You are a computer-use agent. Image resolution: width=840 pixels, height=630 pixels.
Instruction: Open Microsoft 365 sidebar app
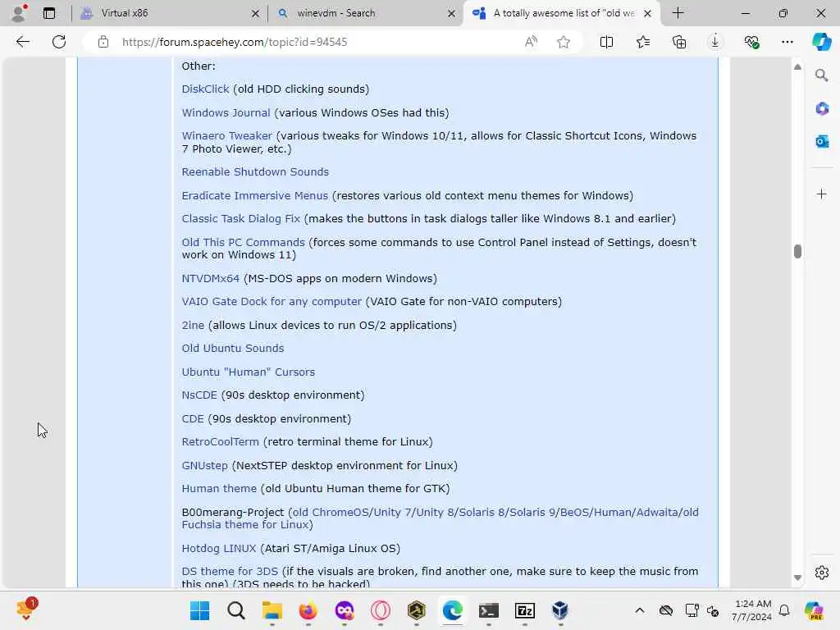point(822,109)
